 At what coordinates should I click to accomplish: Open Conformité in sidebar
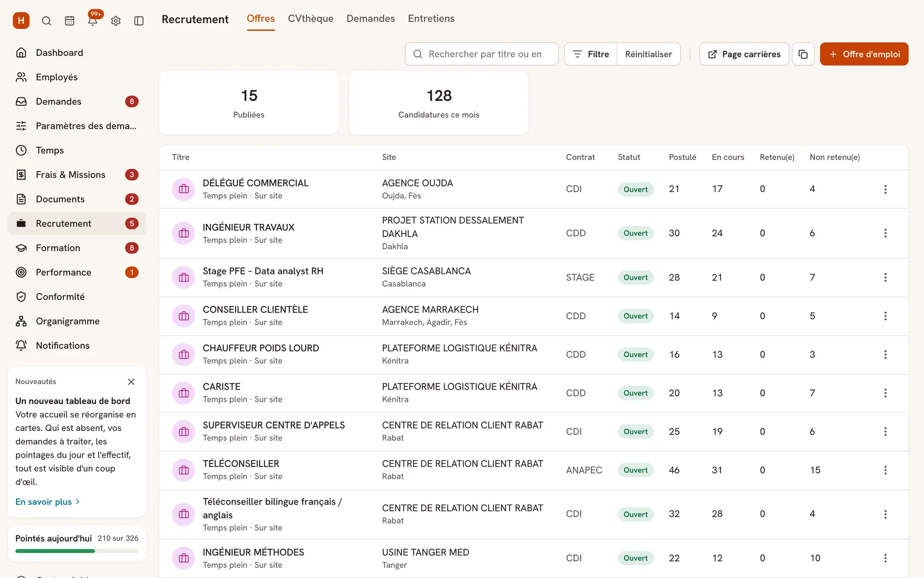pyautogui.click(x=77, y=297)
